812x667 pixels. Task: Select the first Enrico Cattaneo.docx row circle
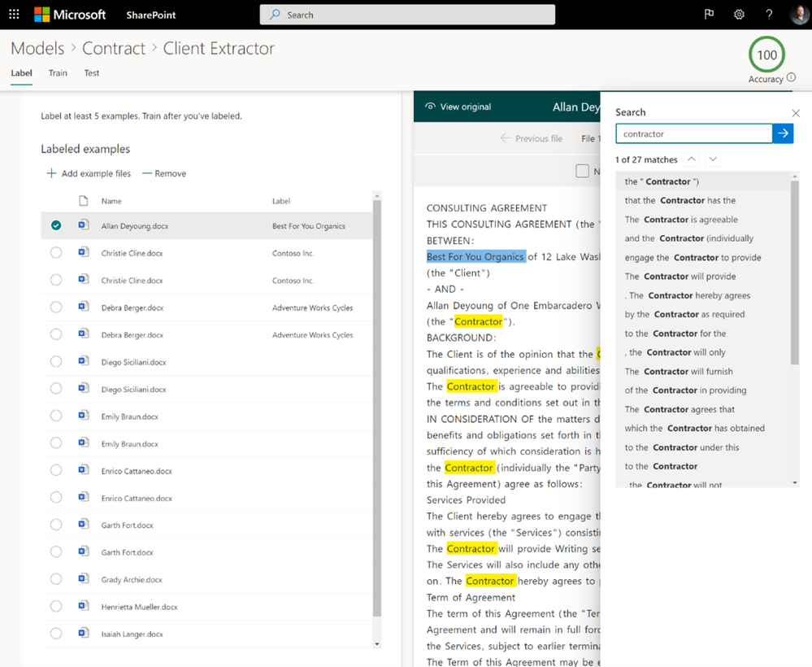56,470
